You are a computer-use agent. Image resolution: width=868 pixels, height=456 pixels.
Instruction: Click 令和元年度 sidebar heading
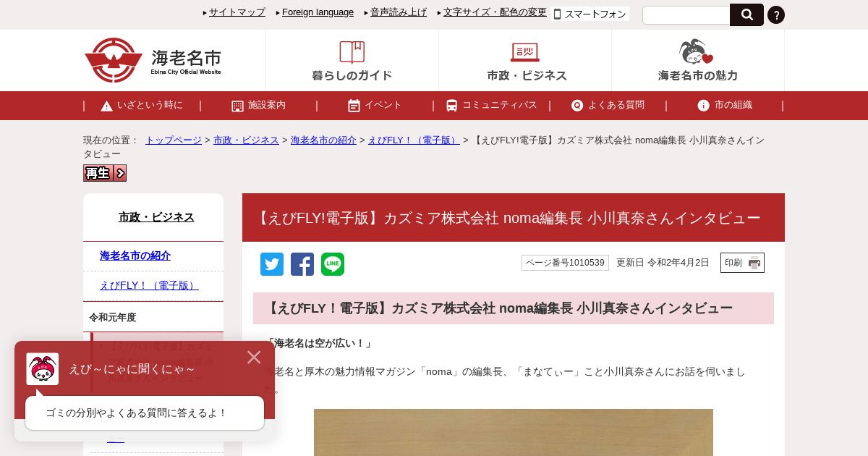pos(113,317)
